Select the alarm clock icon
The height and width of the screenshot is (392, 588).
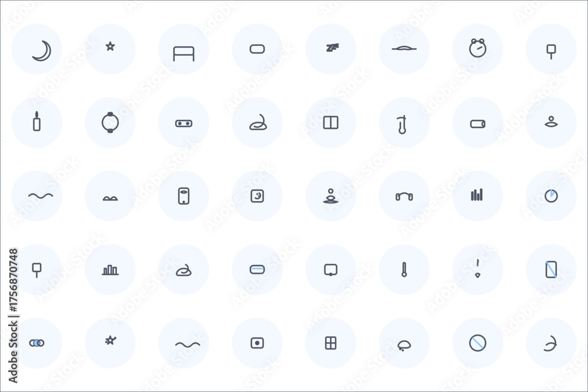pos(477,48)
